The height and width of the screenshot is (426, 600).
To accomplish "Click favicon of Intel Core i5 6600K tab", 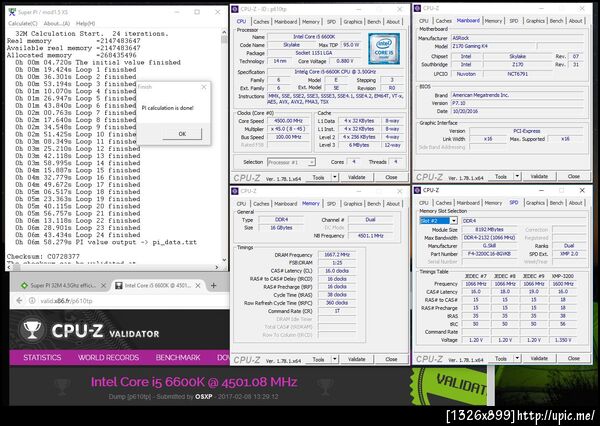I will click(119, 286).
